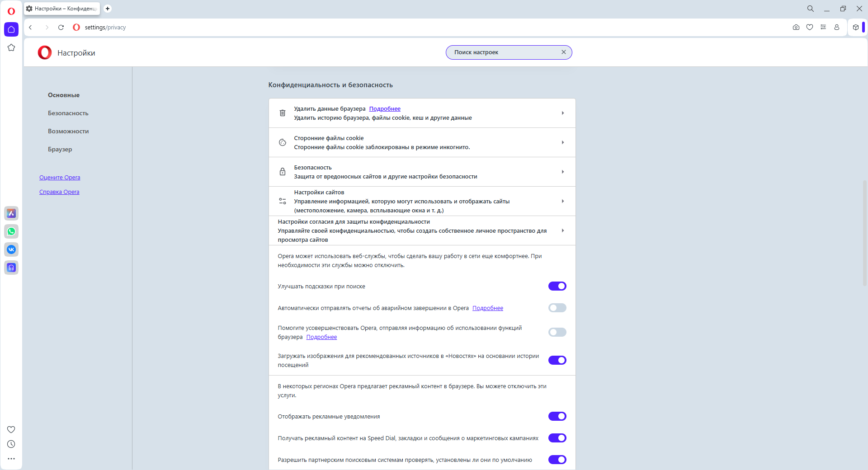Clear the settings search field
The height and width of the screenshot is (470, 868).
coord(564,52)
